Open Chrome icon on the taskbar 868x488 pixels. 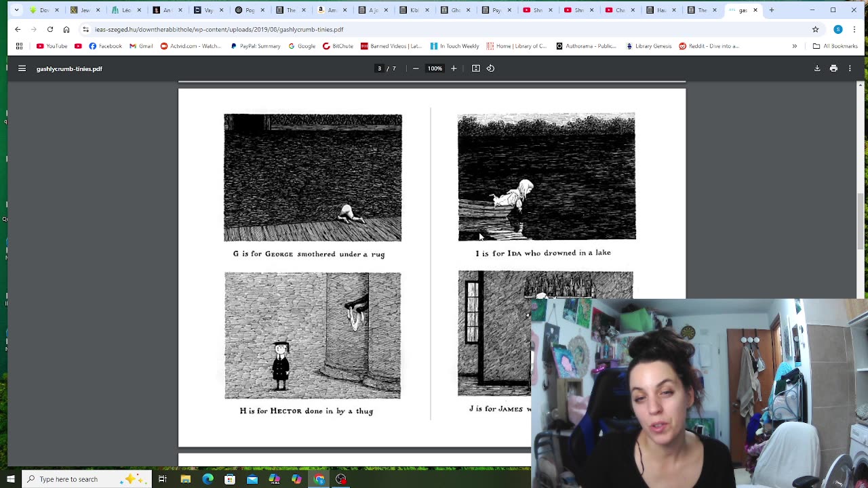(x=319, y=479)
